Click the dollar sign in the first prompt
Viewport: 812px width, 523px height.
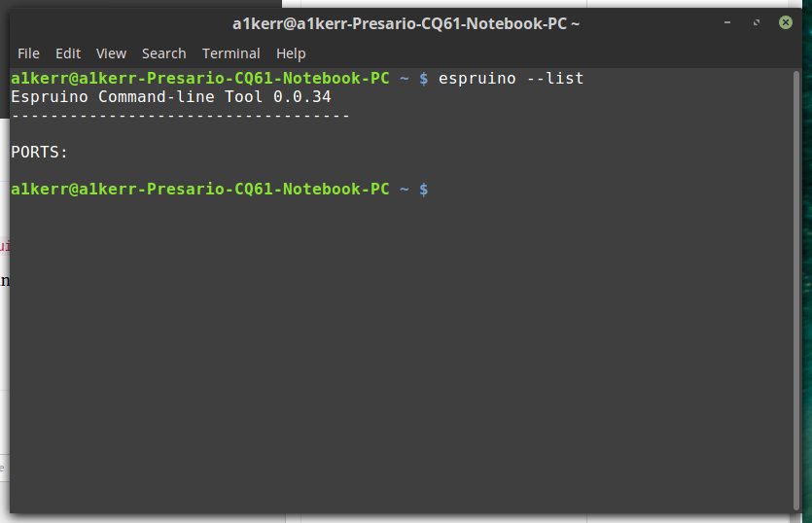point(424,79)
